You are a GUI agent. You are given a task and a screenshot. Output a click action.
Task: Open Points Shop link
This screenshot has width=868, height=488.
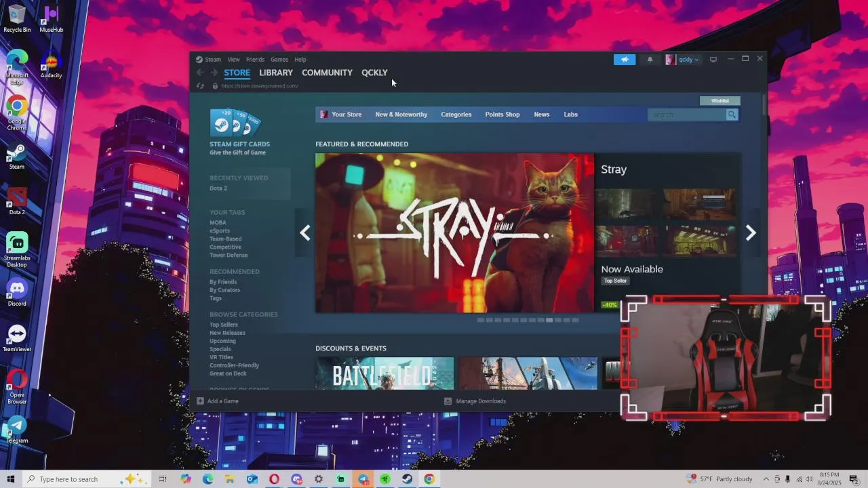coord(502,115)
